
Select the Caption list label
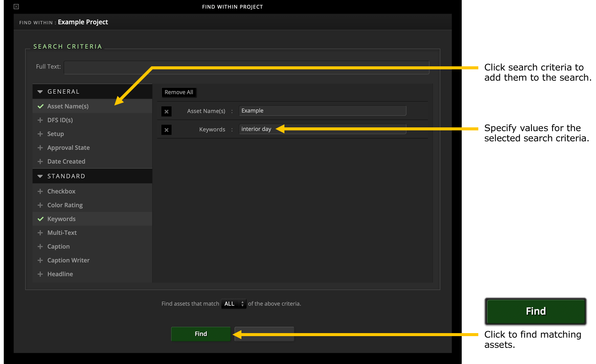click(58, 246)
